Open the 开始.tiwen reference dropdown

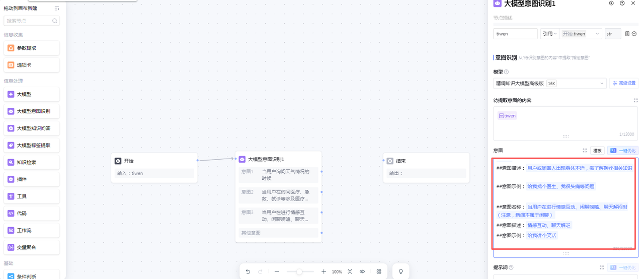pos(581,34)
